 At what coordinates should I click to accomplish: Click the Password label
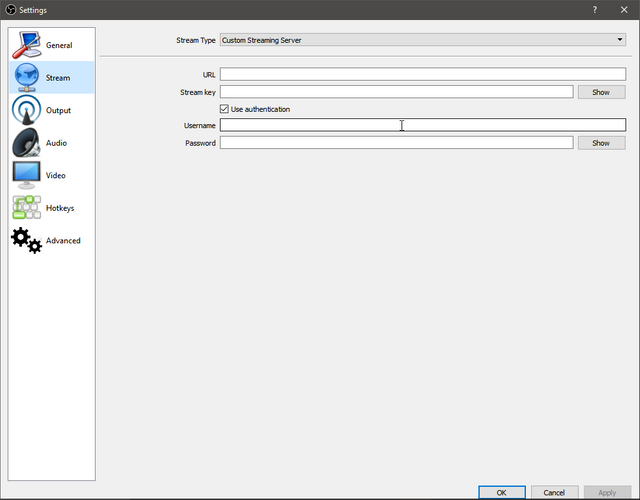[200, 143]
